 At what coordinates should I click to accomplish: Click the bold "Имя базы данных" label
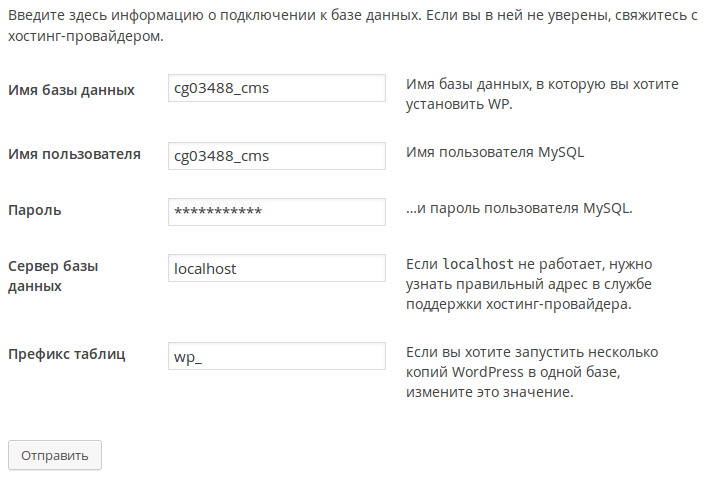tap(71, 89)
